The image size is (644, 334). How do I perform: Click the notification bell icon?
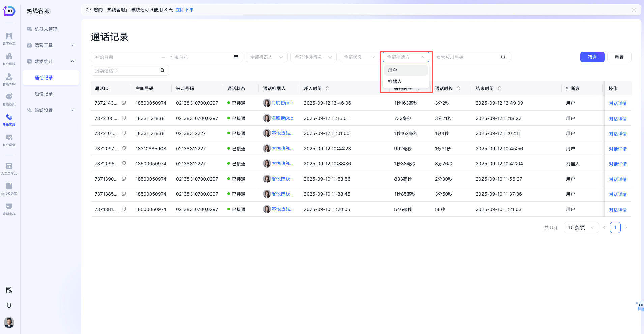tap(9, 305)
